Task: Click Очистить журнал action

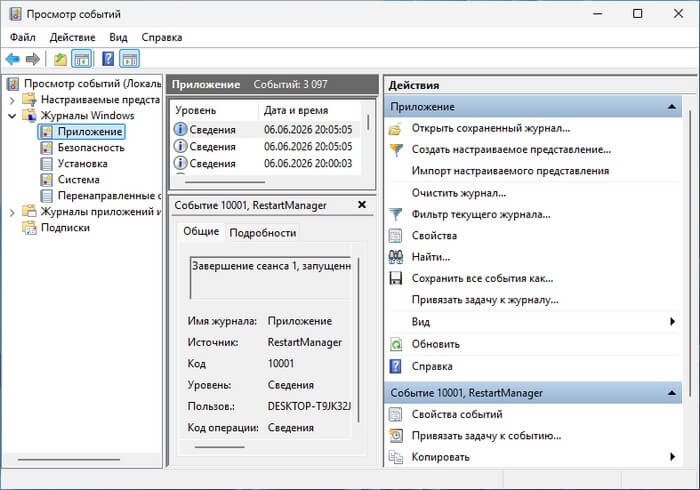Action: [459, 193]
